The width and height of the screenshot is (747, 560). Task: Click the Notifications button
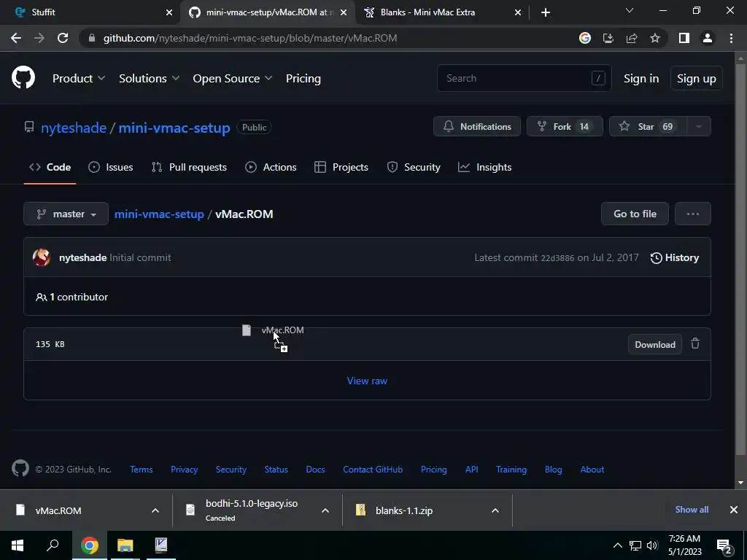pyautogui.click(x=477, y=127)
